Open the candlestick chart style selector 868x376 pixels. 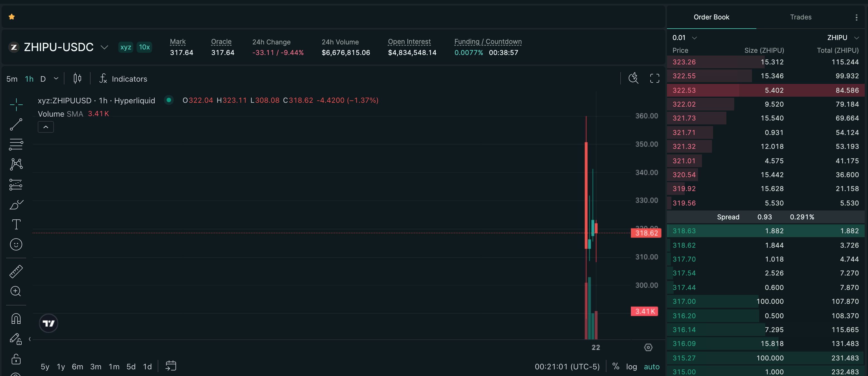tap(77, 79)
